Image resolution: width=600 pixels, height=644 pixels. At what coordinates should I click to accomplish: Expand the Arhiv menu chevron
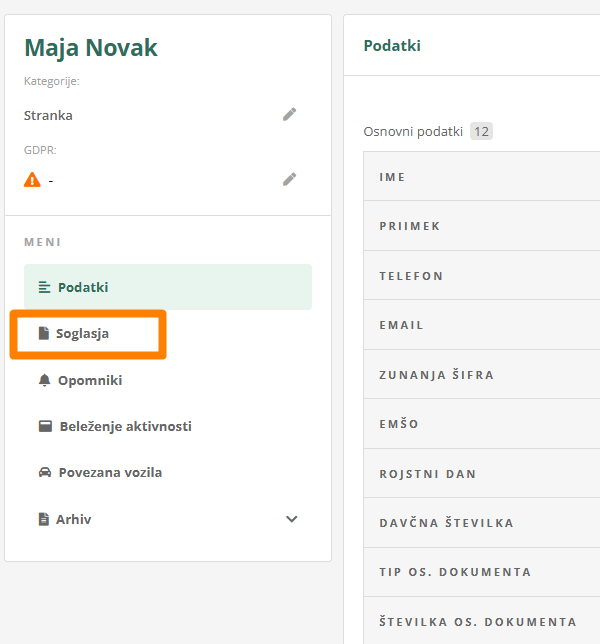(x=292, y=519)
